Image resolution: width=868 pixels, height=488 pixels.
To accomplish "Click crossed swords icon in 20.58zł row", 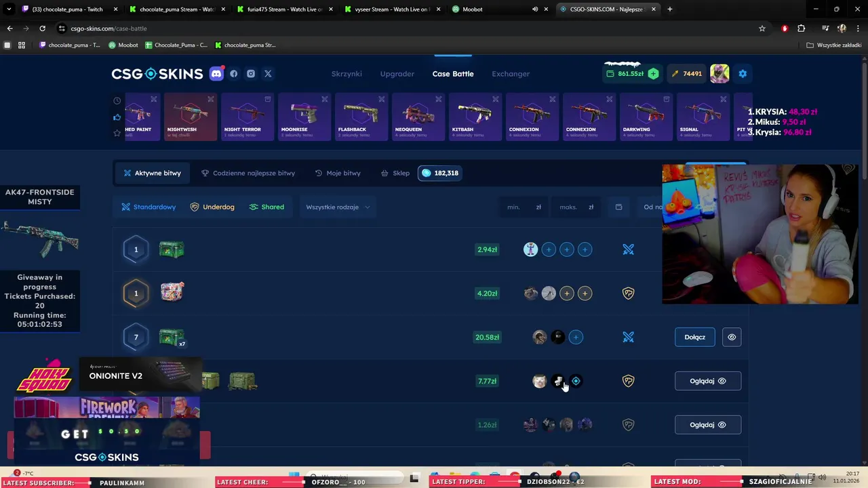I will pyautogui.click(x=629, y=337).
